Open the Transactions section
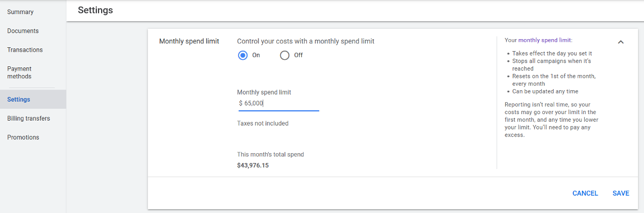644x213 pixels. coord(25,49)
